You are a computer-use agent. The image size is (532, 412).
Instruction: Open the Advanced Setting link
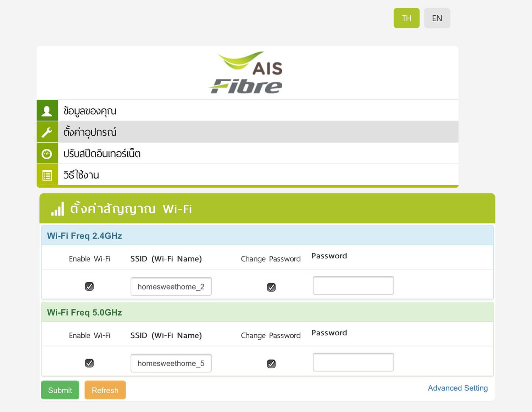pos(458,388)
